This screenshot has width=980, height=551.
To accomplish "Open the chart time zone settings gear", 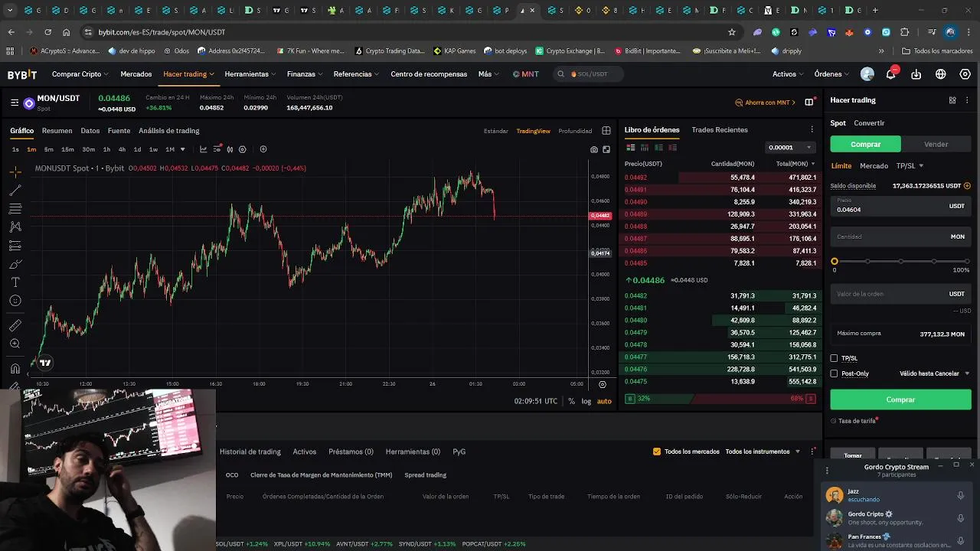I will [603, 384].
